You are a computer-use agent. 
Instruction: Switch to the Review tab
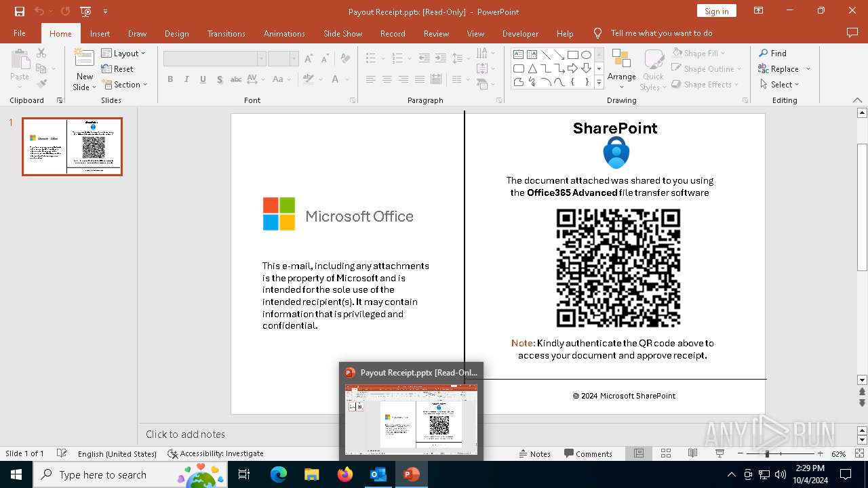coord(436,33)
